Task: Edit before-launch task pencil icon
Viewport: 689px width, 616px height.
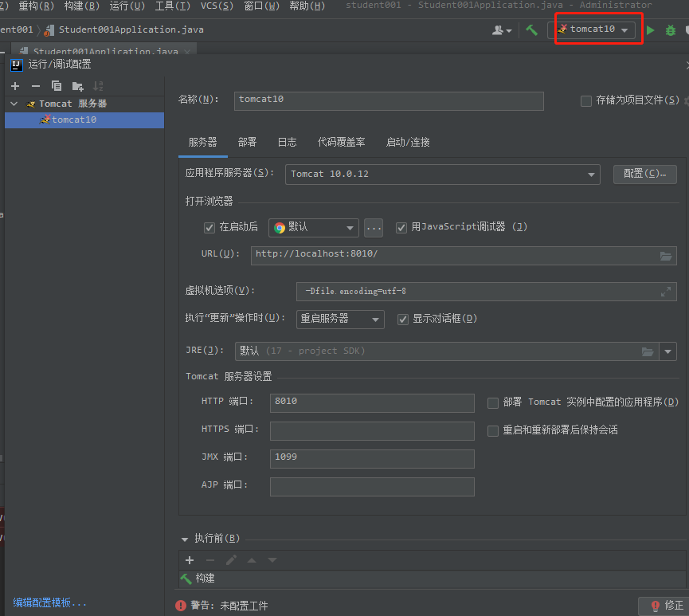Action: (x=231, y=559)
